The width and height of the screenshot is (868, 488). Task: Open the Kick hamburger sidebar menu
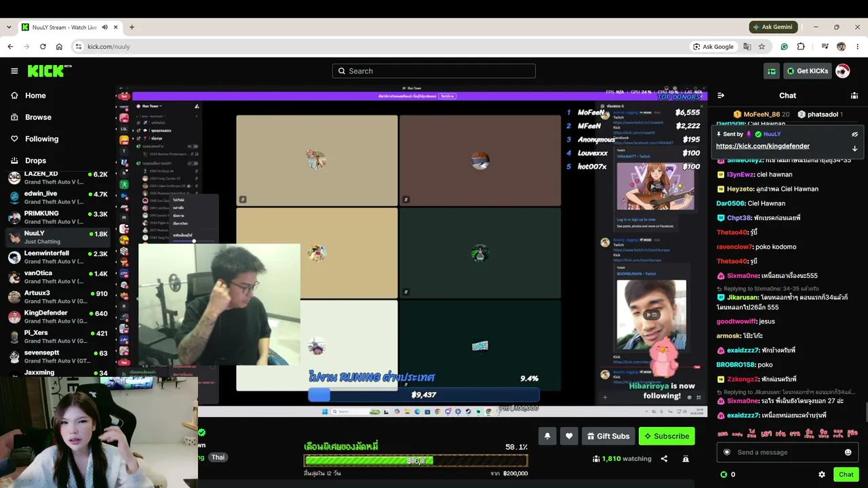point(14,71)
